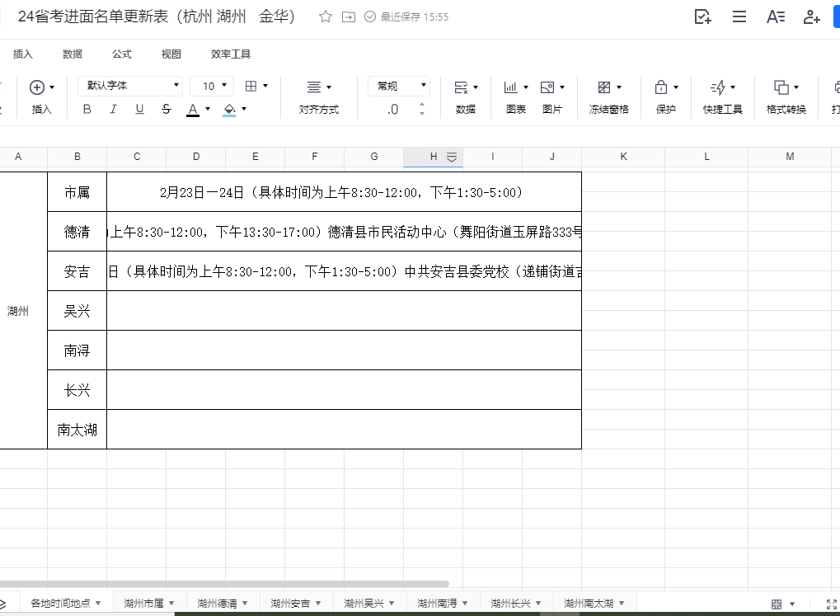
Task: Select the cell labeled 南太湖
Action: 77,430
